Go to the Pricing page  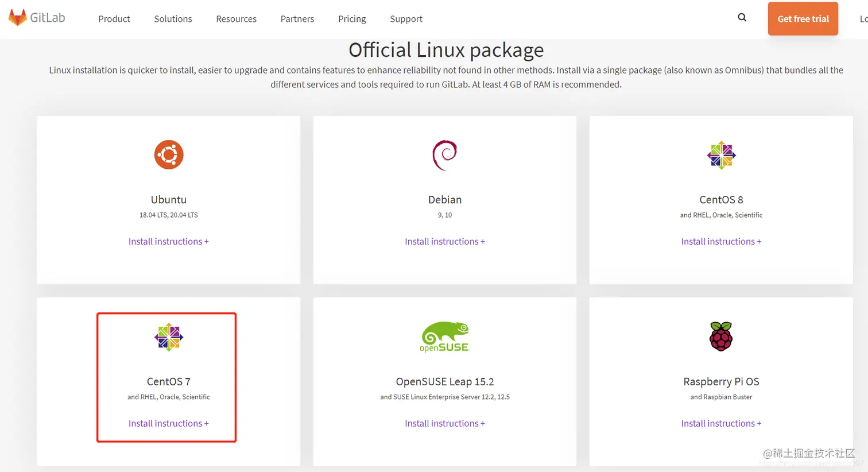(352, 19)
